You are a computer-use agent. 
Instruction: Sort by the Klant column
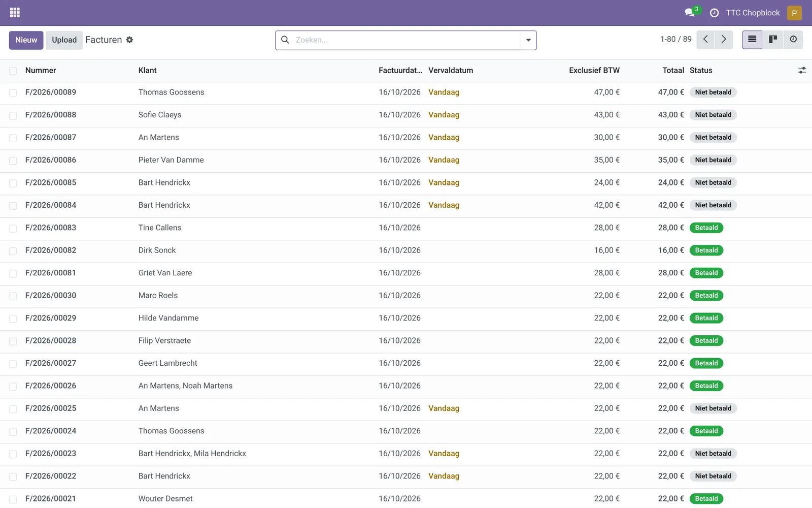(x=147, y=70)
